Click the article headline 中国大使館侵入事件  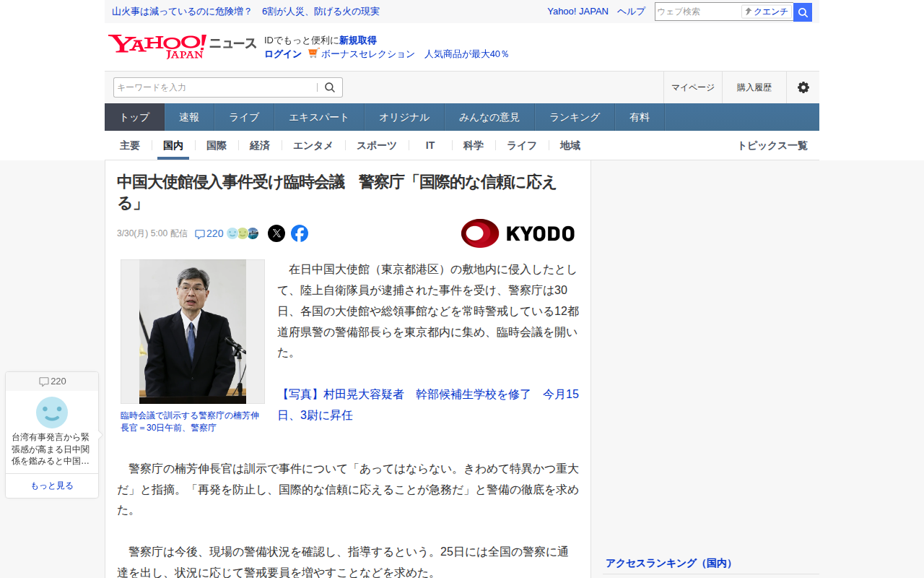[336, 193]
